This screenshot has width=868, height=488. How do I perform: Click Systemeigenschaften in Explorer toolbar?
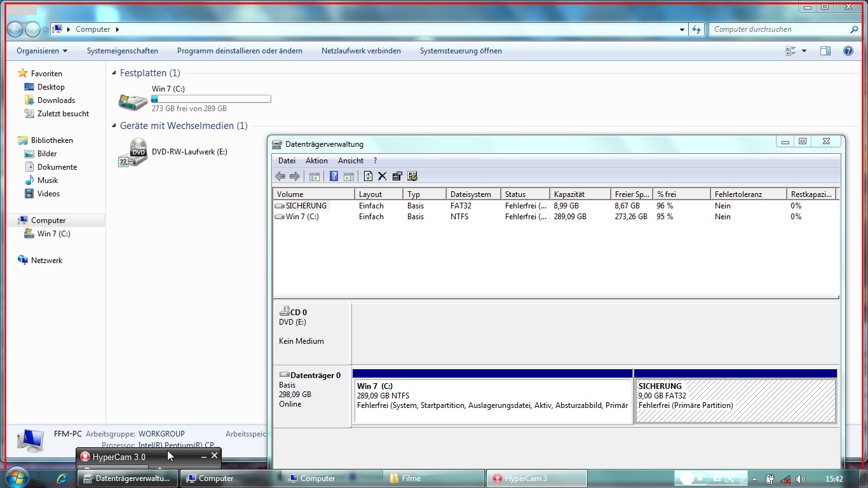pos(123,51)
